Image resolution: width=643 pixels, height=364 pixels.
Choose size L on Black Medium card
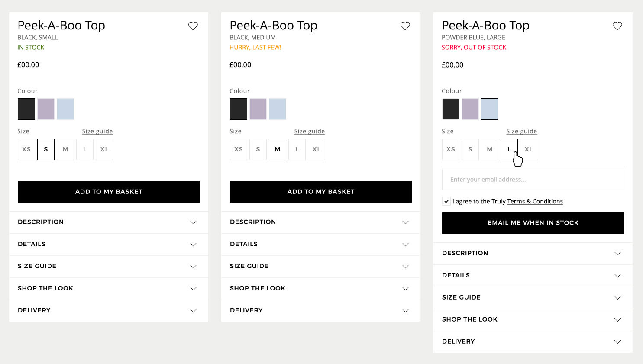[x=297, y=149]
